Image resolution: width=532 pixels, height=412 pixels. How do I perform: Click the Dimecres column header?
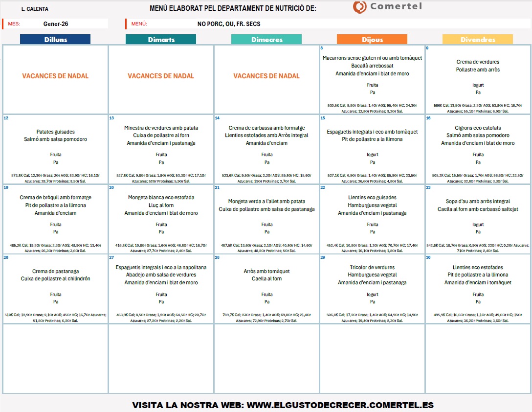[x=266, y=40]
